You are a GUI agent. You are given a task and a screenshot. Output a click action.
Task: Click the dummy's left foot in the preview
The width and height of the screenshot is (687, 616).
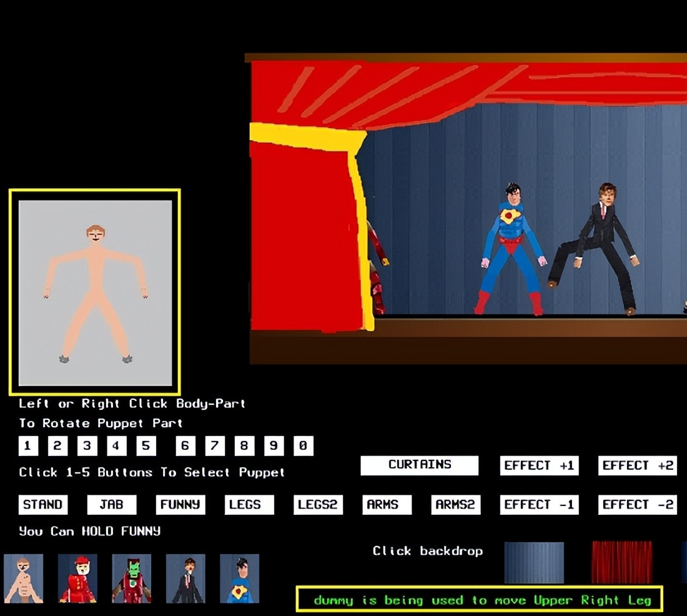tap(64, 359)
